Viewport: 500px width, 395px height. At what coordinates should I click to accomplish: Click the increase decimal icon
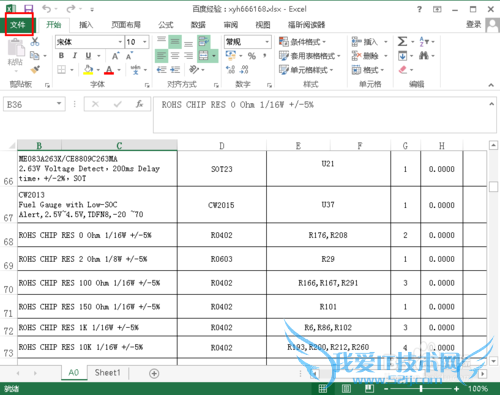tap(230, 70)
